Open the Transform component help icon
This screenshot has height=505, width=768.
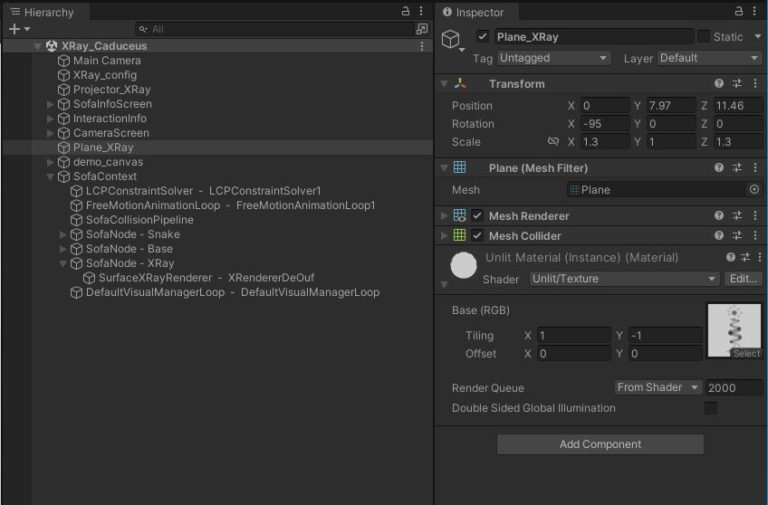click(718, 84)
